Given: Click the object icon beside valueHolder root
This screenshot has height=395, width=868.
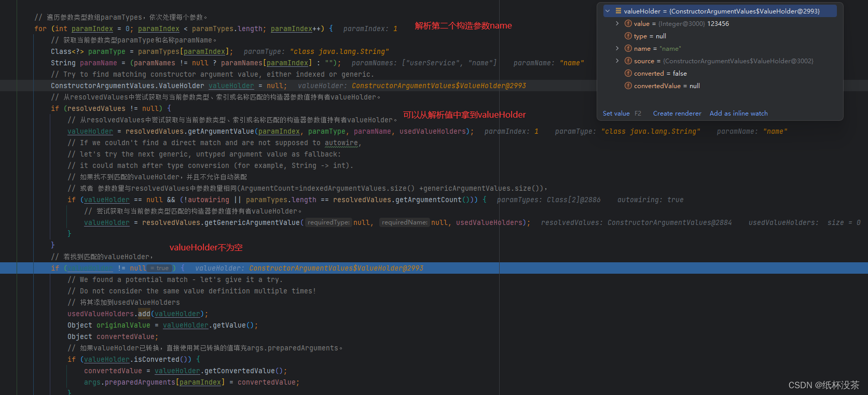Looking at the screenshot, I should click(618, 11).
